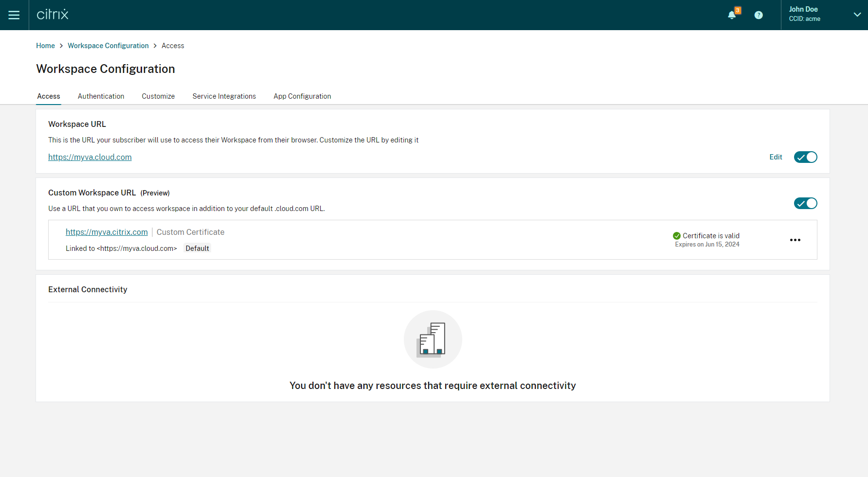Click the Custom Certificate label

tap(190, 232)
